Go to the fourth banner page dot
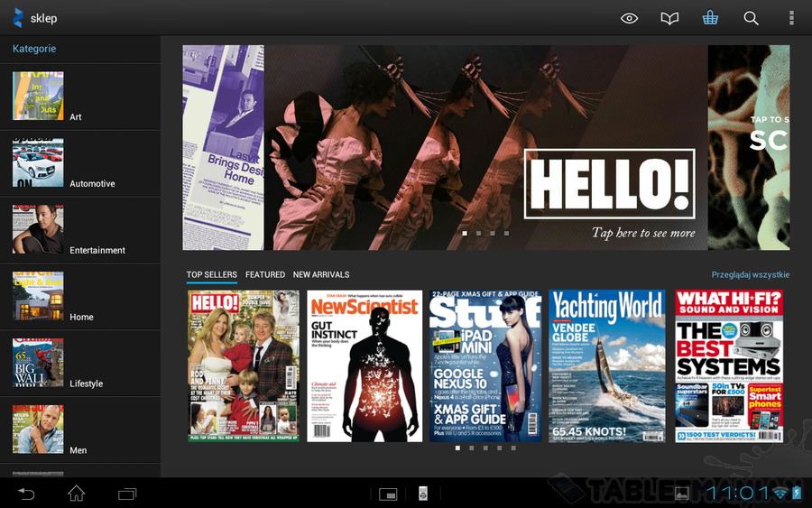Image resolution: width=812 pixels, height=508 pixels. [506, 234]
